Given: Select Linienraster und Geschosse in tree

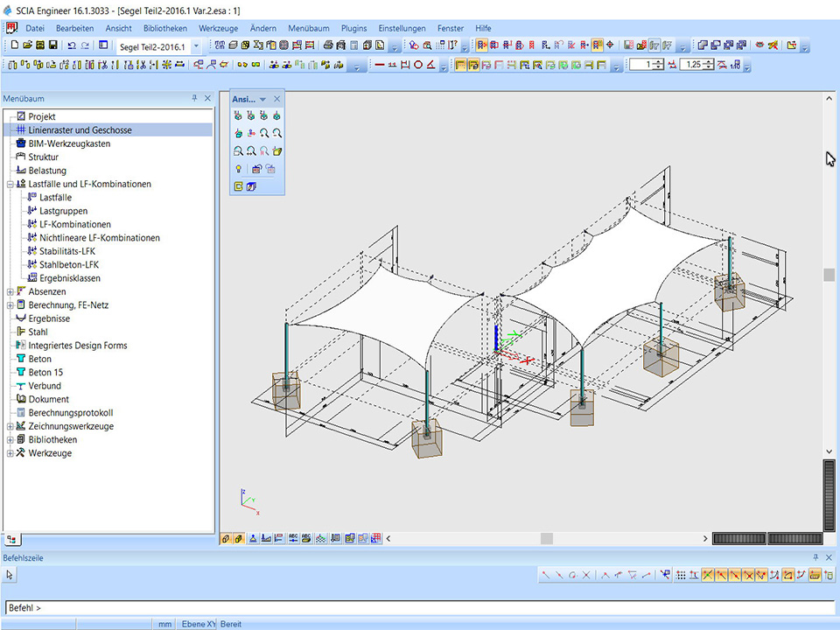Looking at the screenshot, I should pos(80,130).
